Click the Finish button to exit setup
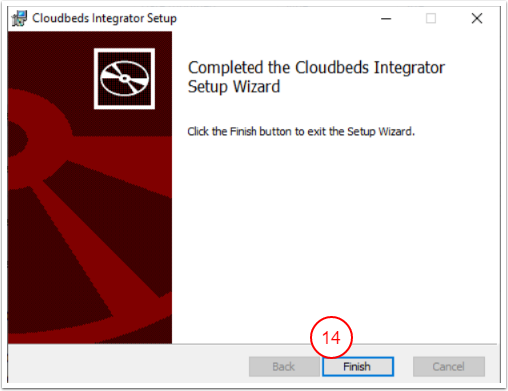 pos(358,366)
